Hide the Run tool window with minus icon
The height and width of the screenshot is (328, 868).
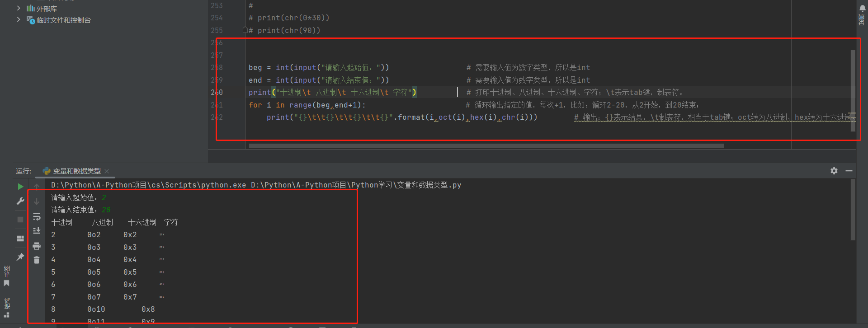(x=849, y=171)
